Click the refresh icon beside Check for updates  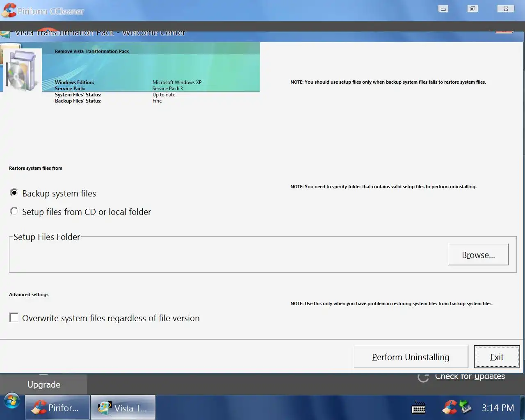[x=423, y=377]
